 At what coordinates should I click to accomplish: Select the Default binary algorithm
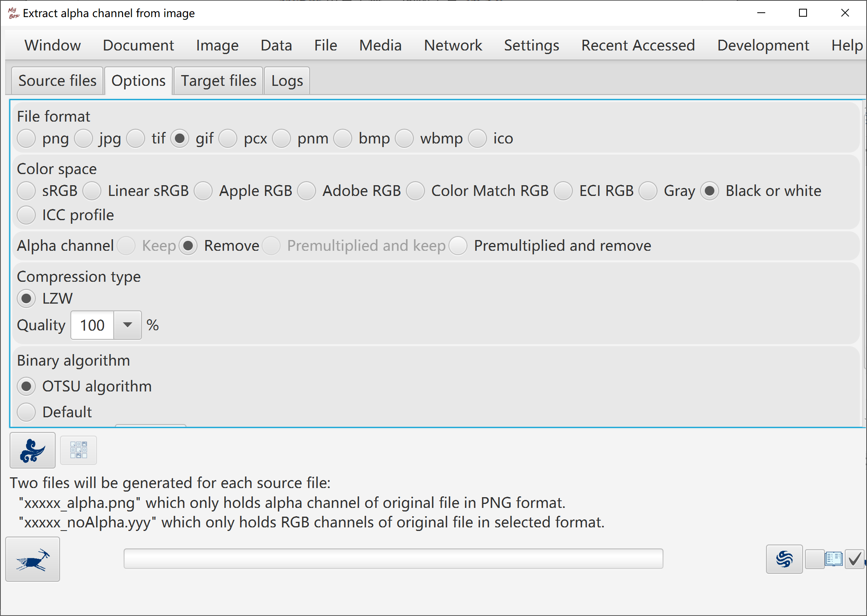tap(27, 412)
